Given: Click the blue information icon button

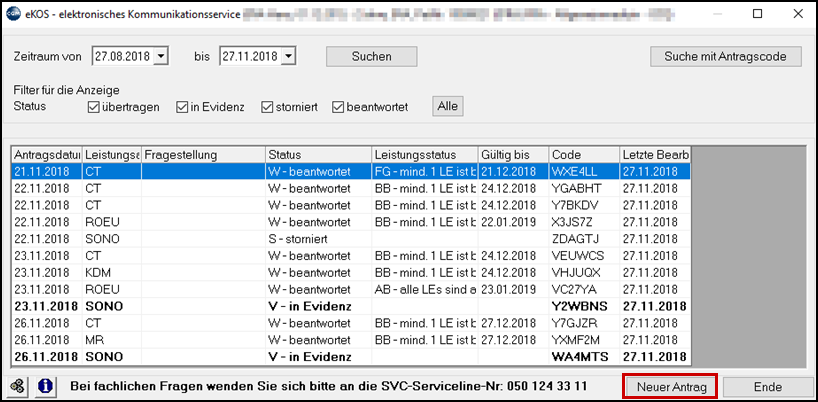Looking at the screenshot, I should (x=46, y=386).
